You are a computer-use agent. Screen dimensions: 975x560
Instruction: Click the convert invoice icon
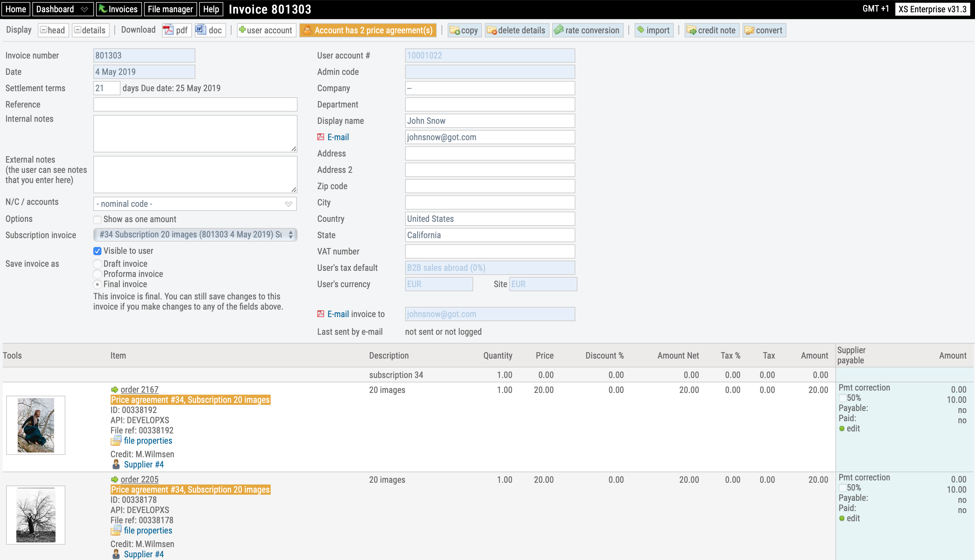coord(764,30)
